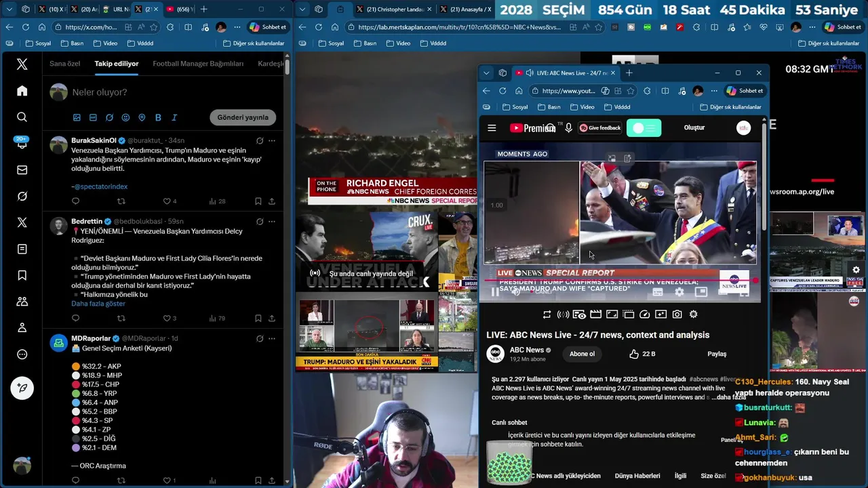This screenshot has height=488, width=868.
Task: Open more options on BurakSakinOl post
Action: [271, 140]
